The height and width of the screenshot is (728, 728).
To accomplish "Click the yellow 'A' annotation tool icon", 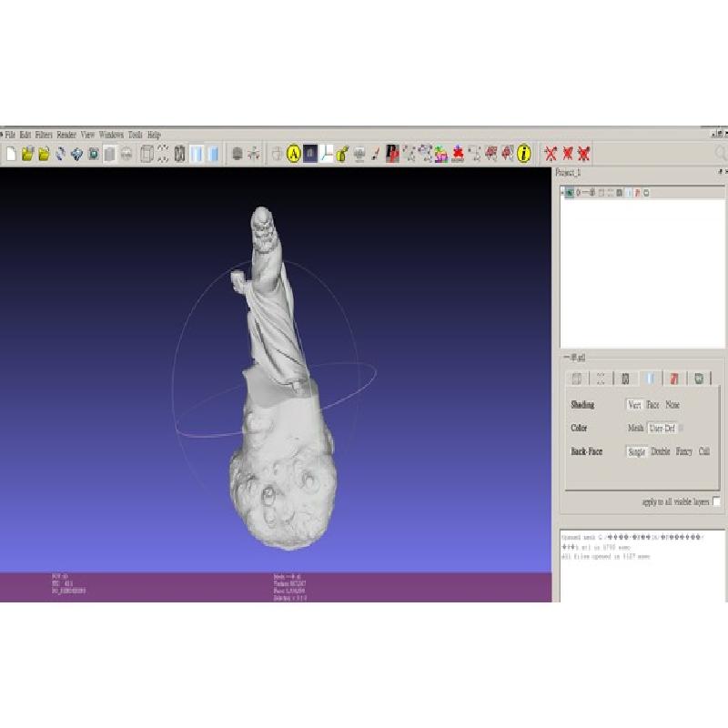I will [x=294, y=154].
